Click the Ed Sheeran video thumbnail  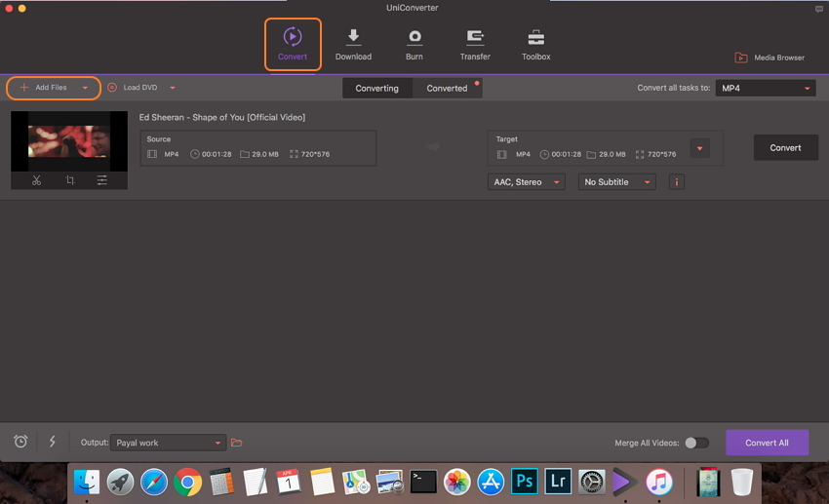pyautogui.click(x=69, y=141)
